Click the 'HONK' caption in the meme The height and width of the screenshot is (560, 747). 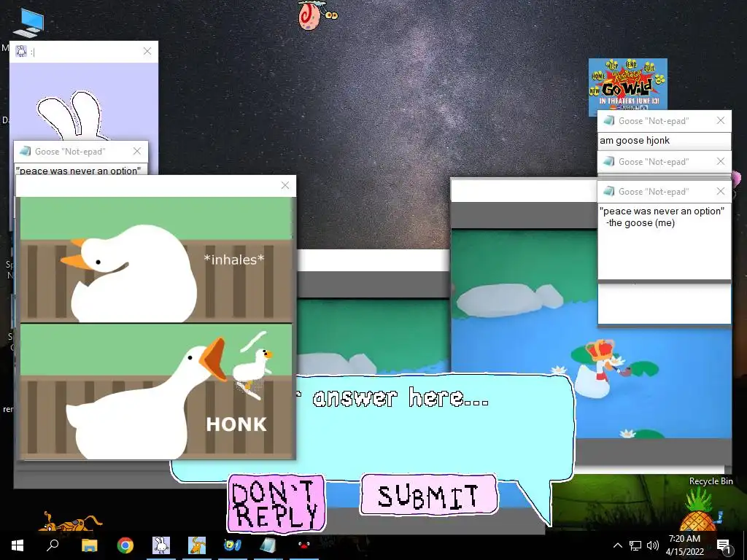(236, 424)
